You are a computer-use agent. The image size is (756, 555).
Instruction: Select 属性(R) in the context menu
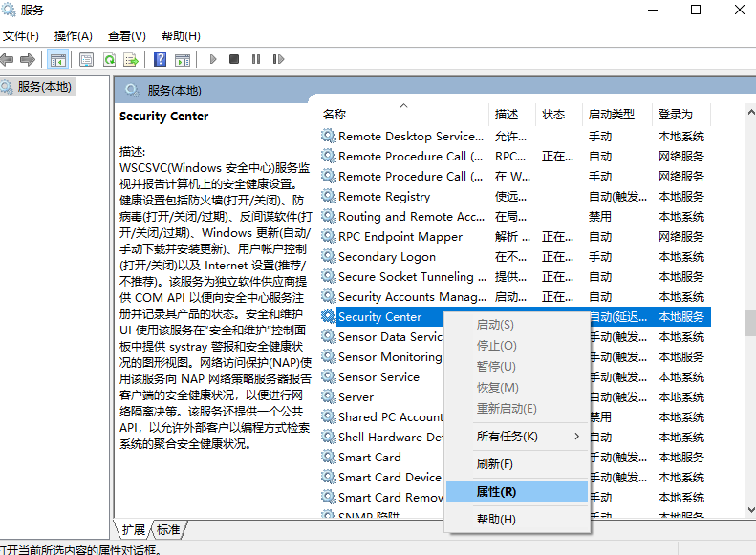point(496,492)
